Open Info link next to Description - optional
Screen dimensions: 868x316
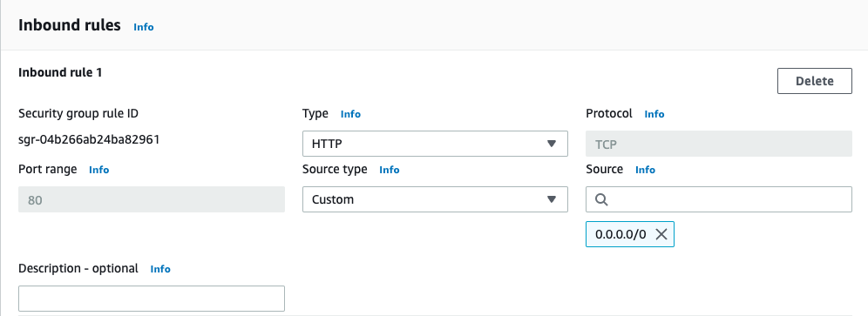point(160,269)
